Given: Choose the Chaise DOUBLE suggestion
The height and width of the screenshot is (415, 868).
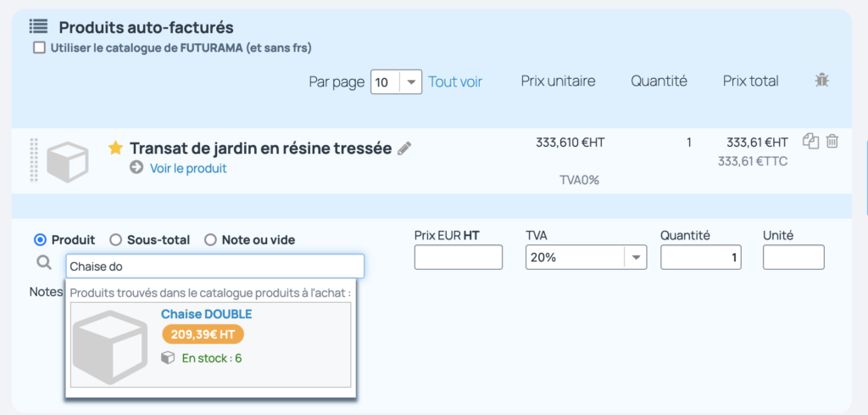Looking at the screenshot, I should pos(211,345).
